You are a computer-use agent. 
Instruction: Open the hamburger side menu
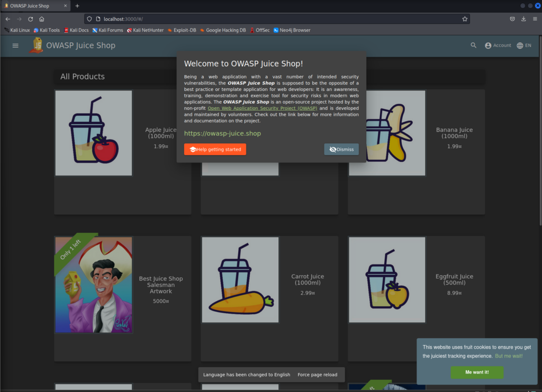15,45
